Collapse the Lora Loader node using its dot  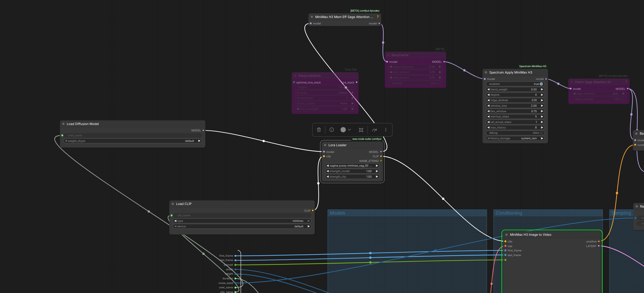[x=325, y=145]
